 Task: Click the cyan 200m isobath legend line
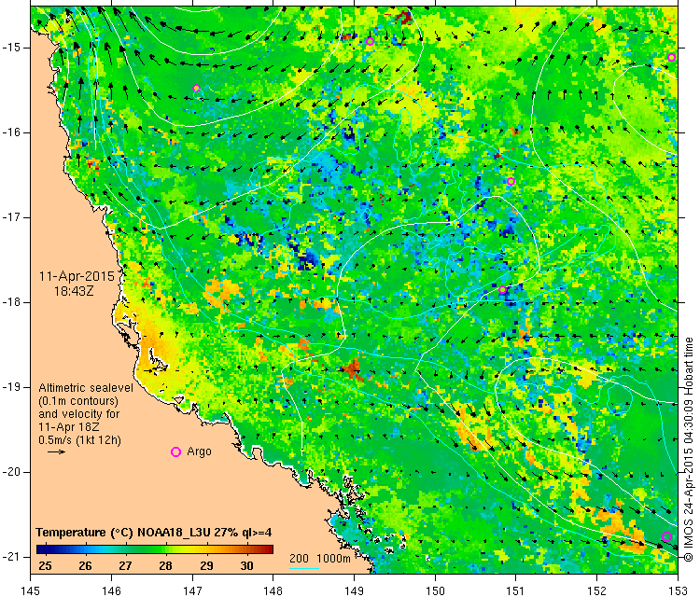pyautogui.click(x=304, y=568)
